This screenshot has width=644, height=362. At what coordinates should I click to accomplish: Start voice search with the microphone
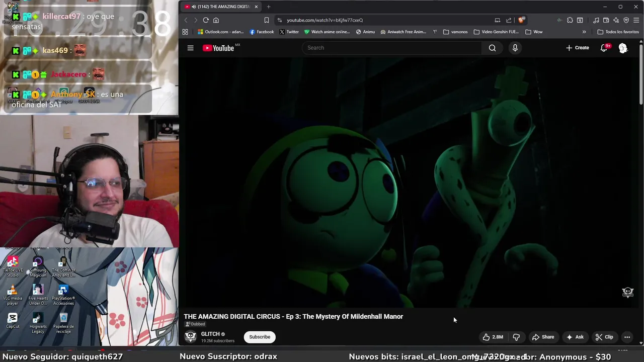[x=515, y=48]
